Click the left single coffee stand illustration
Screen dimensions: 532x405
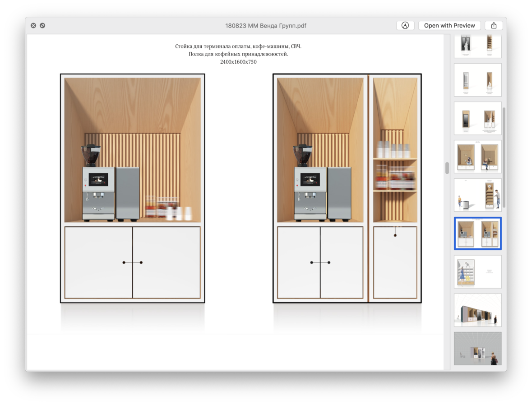[132, 188]
